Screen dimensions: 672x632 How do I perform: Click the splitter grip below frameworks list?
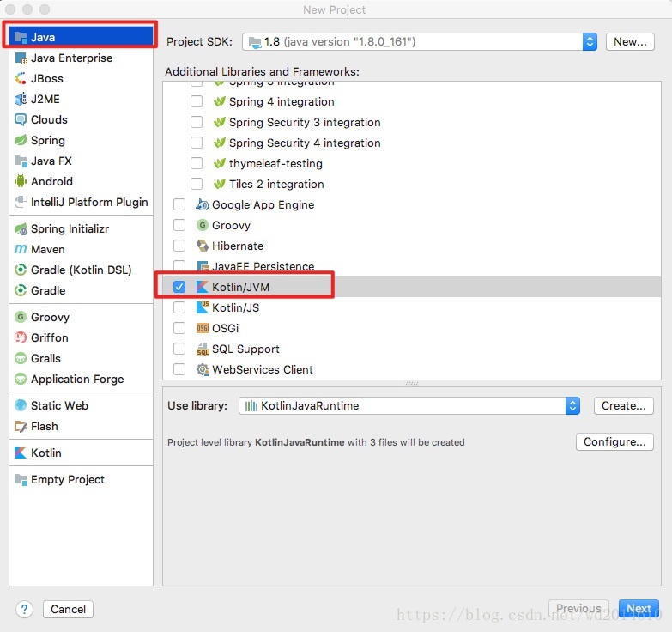(x=411, y=383)
